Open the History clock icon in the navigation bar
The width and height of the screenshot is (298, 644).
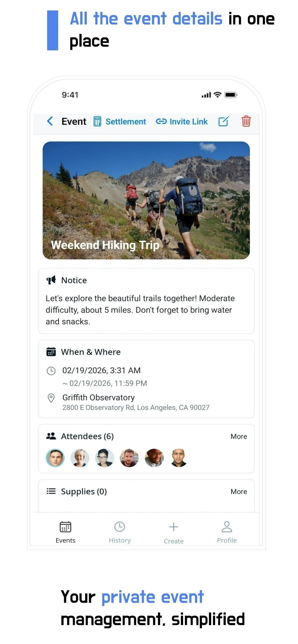pyautogui.click(x=120, y=526)
